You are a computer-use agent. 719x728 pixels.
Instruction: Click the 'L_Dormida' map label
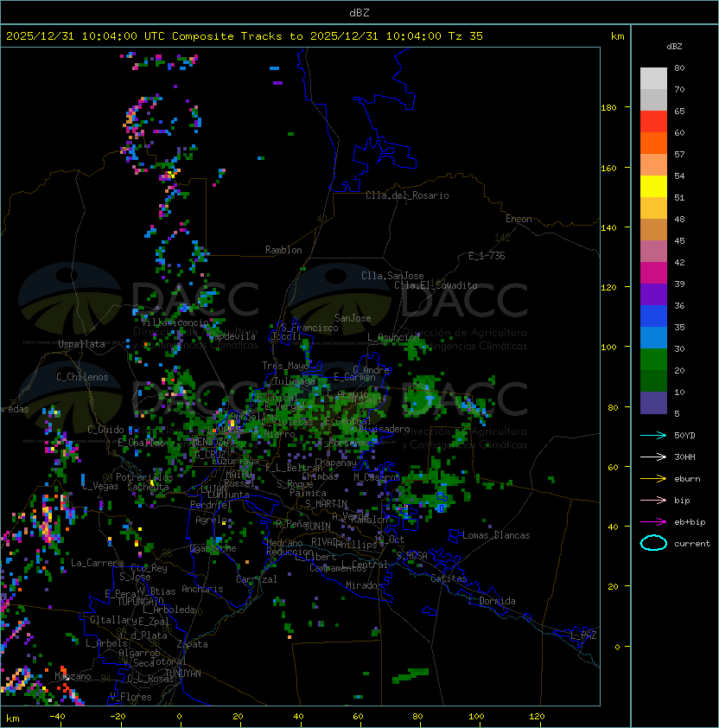pyautogui.click(x=492, y=601)
